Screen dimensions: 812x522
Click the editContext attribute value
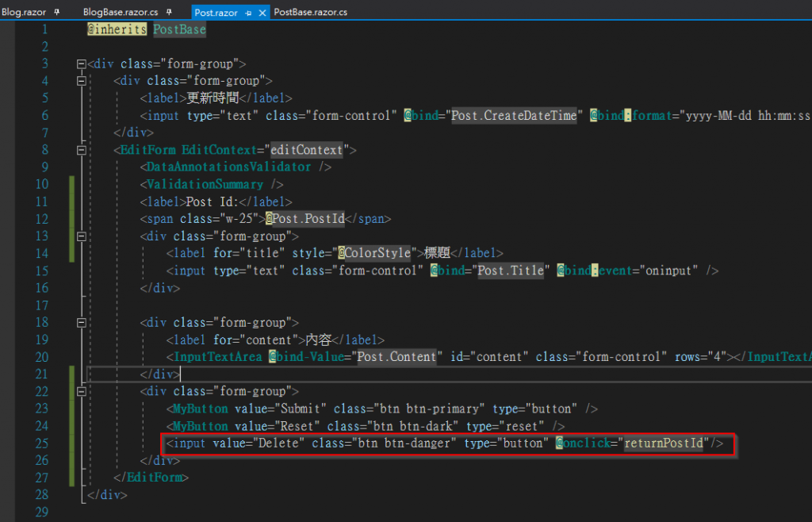point(307,150)
